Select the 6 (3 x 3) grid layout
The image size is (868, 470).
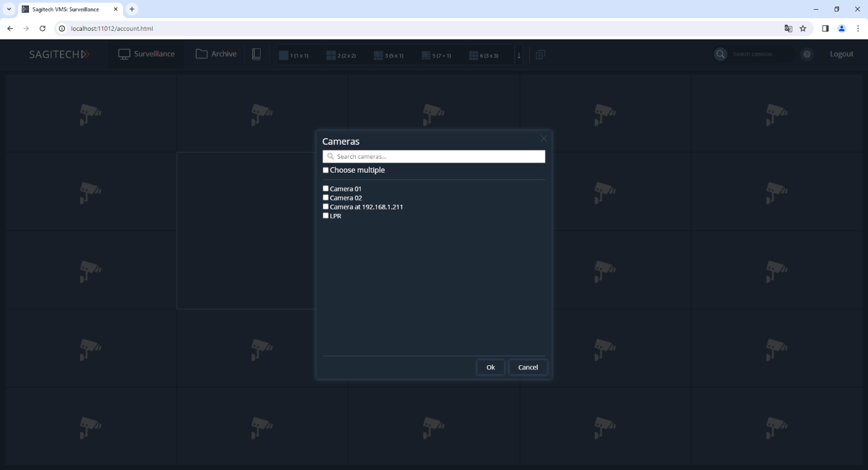click(x=484, y=55)
